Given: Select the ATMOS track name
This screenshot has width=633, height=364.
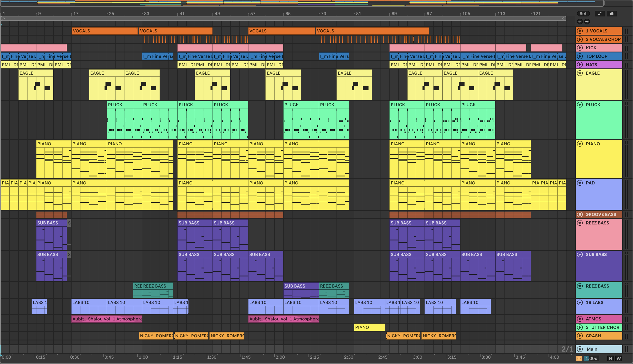Looking at the screenshot, I should point(593,319).
